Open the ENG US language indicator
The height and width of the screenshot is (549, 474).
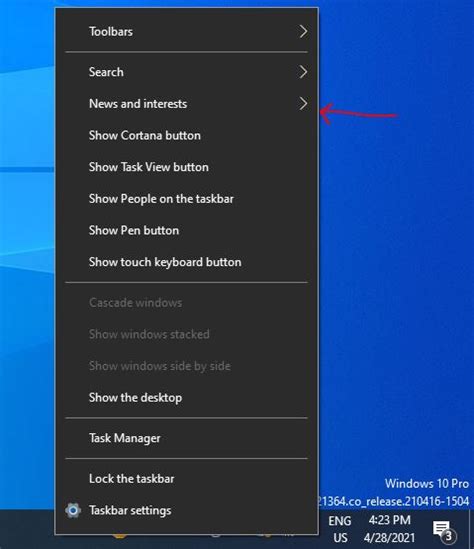(x=340, y=529)
